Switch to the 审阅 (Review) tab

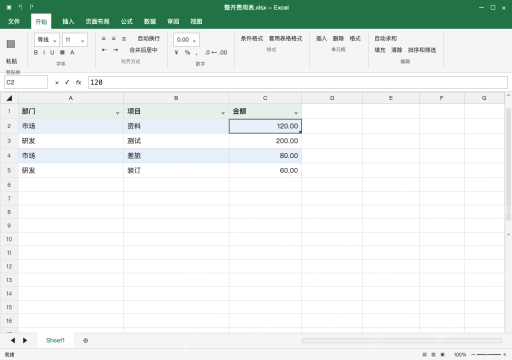[x=173, y=21]
